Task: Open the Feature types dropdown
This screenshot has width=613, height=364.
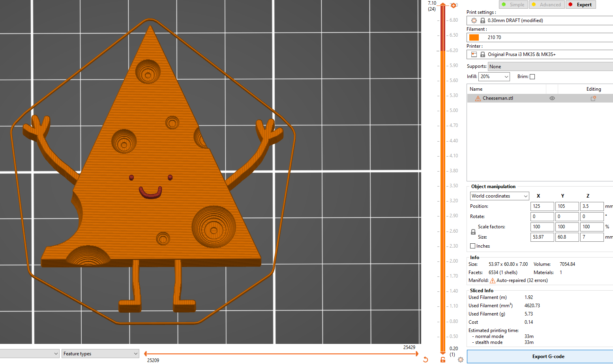Action: click(x=100, y=354)
